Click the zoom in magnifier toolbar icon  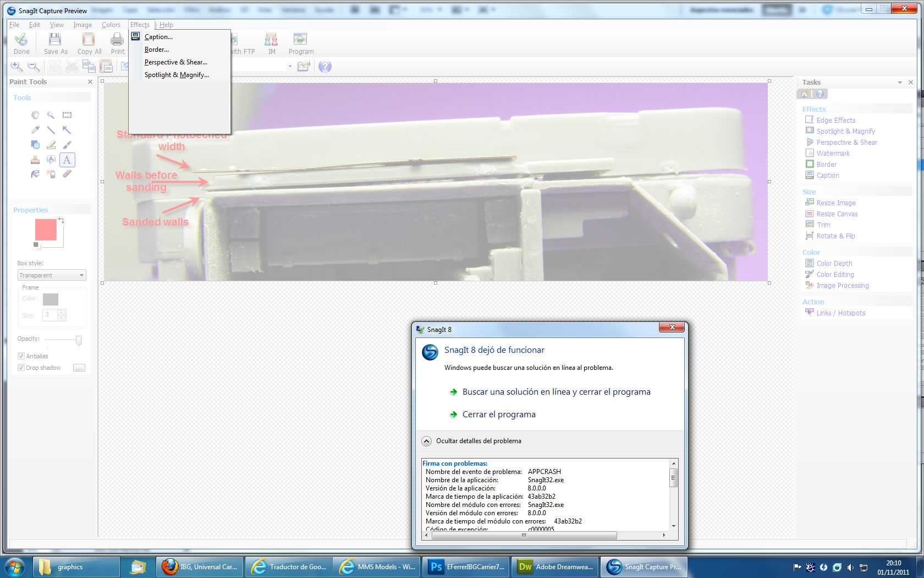[16, 67]
